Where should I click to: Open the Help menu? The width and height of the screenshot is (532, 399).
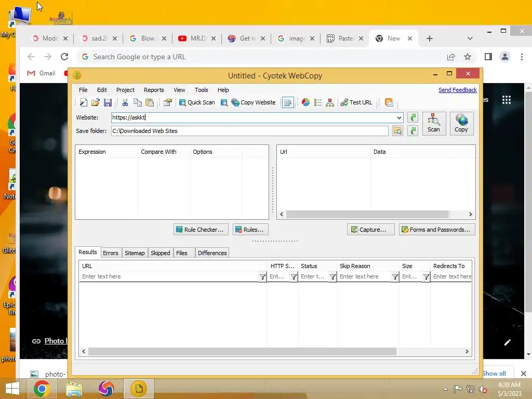223,90
